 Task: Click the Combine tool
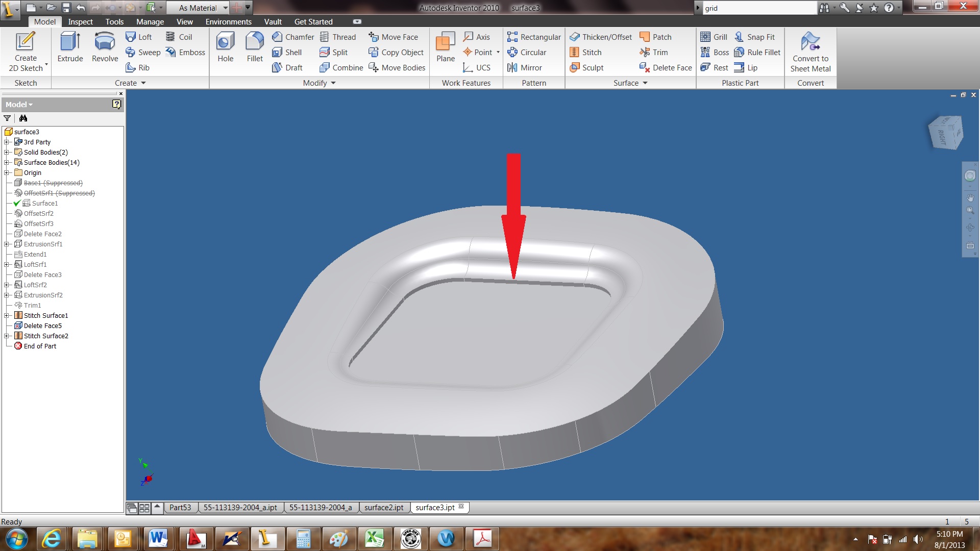pyautogui.click(x=341, y=67)
